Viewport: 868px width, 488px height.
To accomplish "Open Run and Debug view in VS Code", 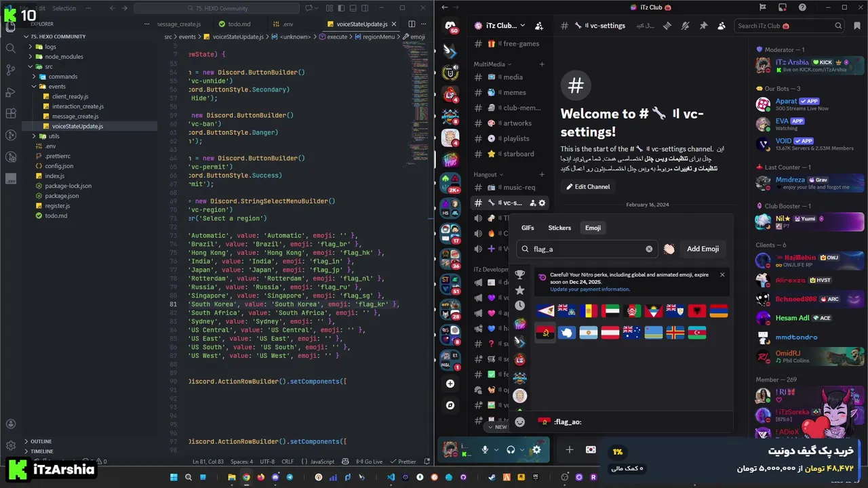I will click(x=10, y=91).
